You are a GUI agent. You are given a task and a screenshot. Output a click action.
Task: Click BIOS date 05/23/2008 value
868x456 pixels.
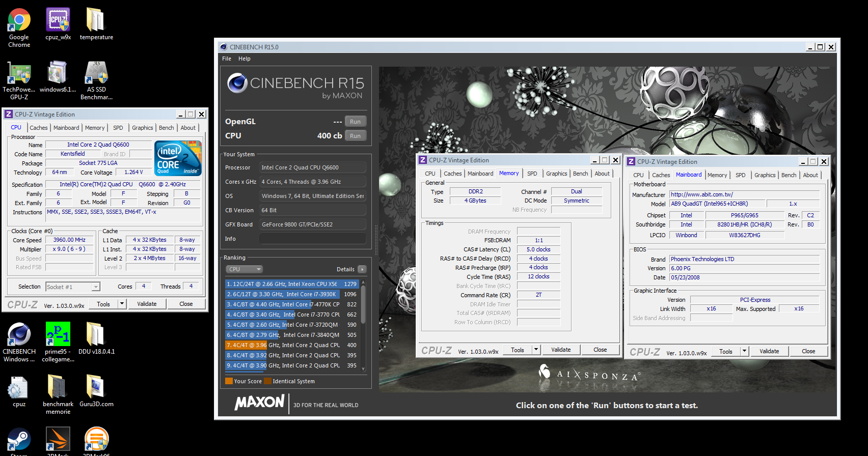click(x=744, y=277)
